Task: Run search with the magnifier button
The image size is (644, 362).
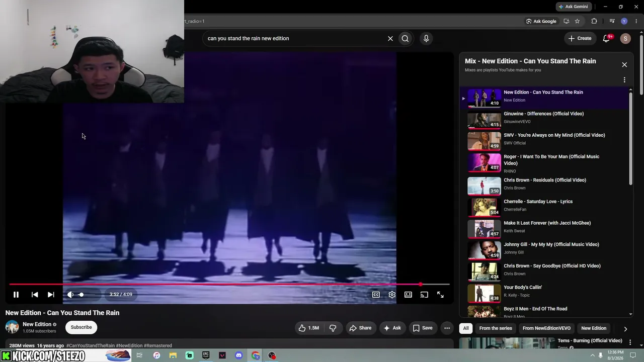Action: click(x=405, y=38)
